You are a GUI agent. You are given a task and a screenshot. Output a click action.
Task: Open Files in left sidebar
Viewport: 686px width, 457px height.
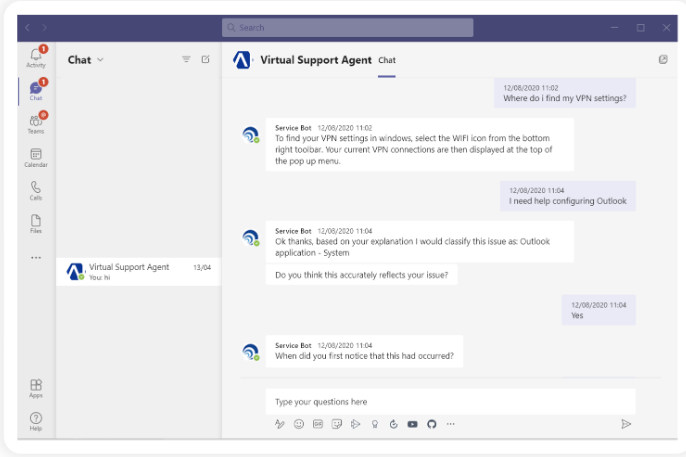point(36,223)
